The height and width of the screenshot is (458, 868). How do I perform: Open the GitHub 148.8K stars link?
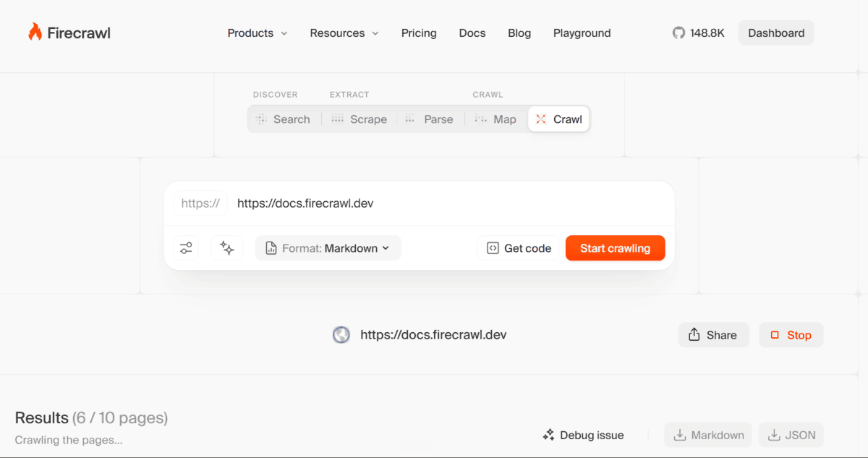pyautogui.click(x=698, y=33)
